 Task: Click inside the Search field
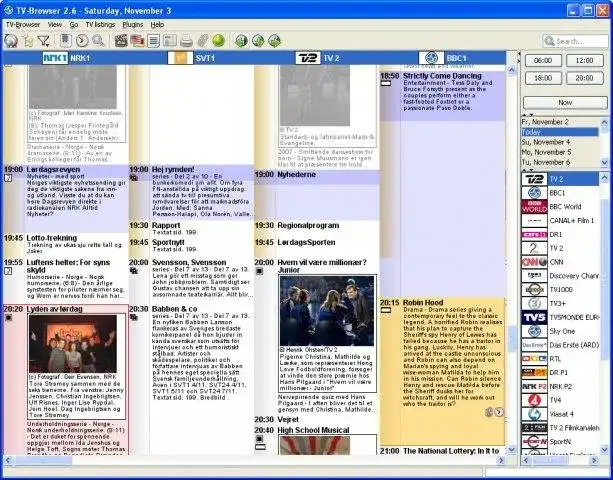click(575, 41)
